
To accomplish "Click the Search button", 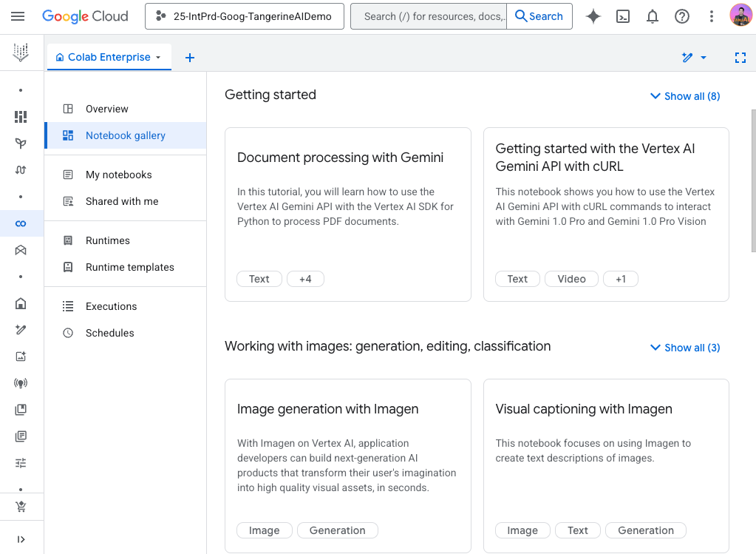I will coord(539,16).
